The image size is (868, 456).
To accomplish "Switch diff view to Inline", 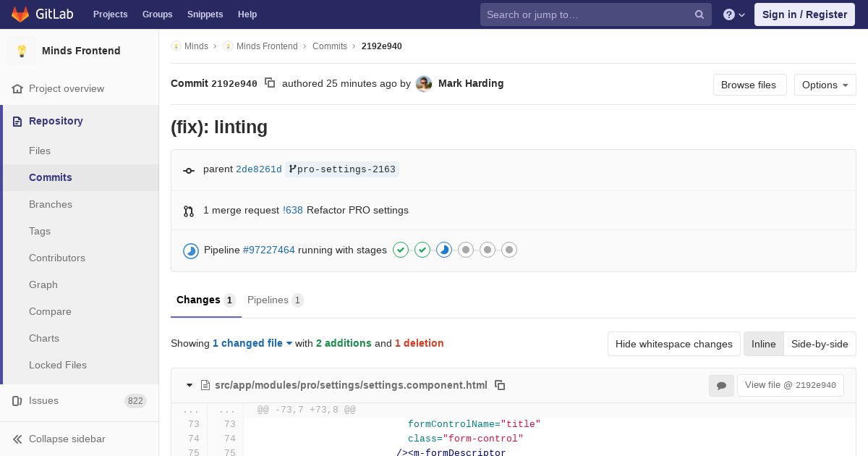I will tap(763, 344).
